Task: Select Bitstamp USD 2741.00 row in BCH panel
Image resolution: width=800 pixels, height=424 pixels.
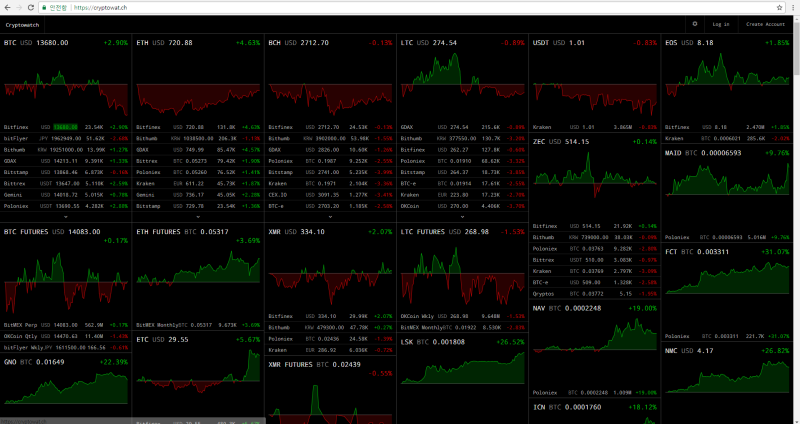Action: 330,172
